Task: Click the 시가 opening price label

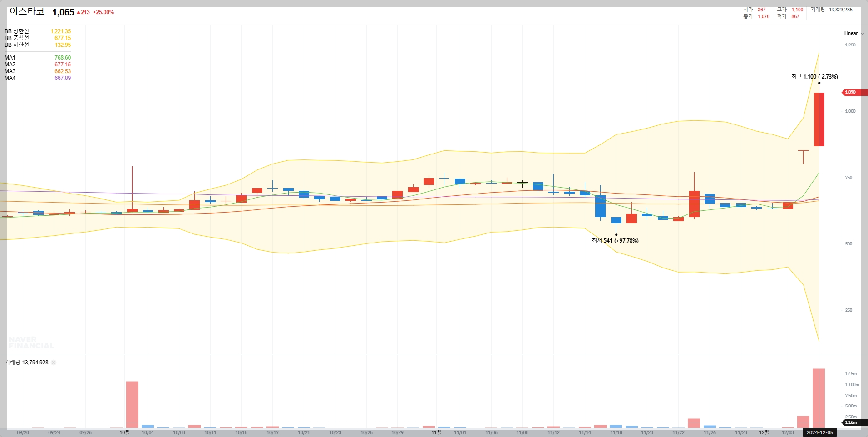Action: 748,10
